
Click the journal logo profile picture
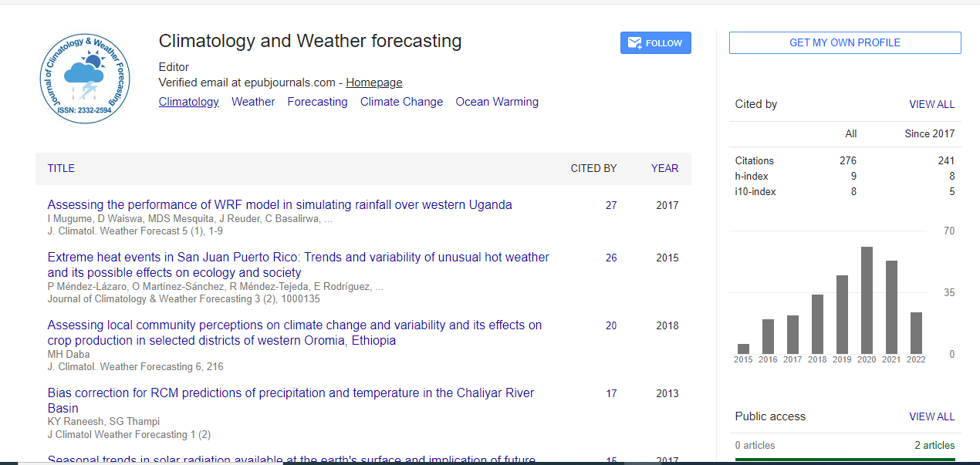(85, 79)
